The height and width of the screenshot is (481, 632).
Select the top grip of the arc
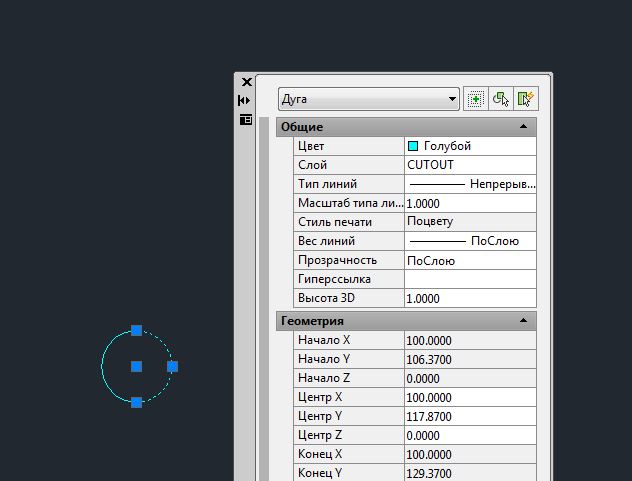(137, 330)
